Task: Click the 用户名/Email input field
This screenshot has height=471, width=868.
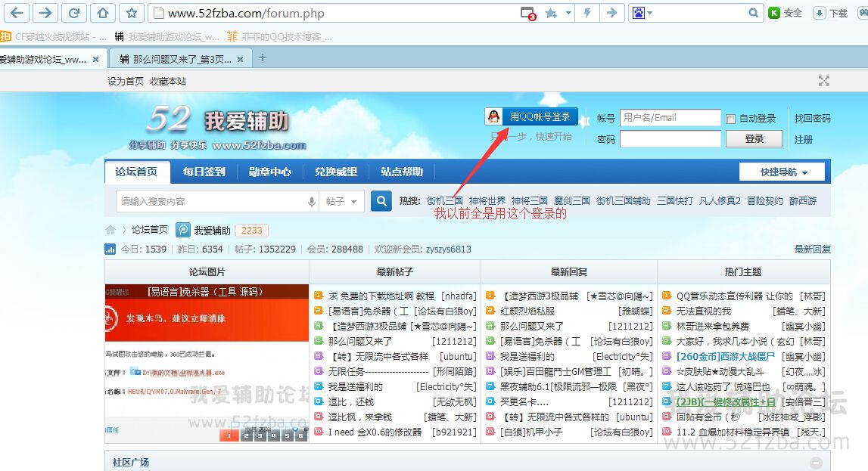Action: (670, 117)
